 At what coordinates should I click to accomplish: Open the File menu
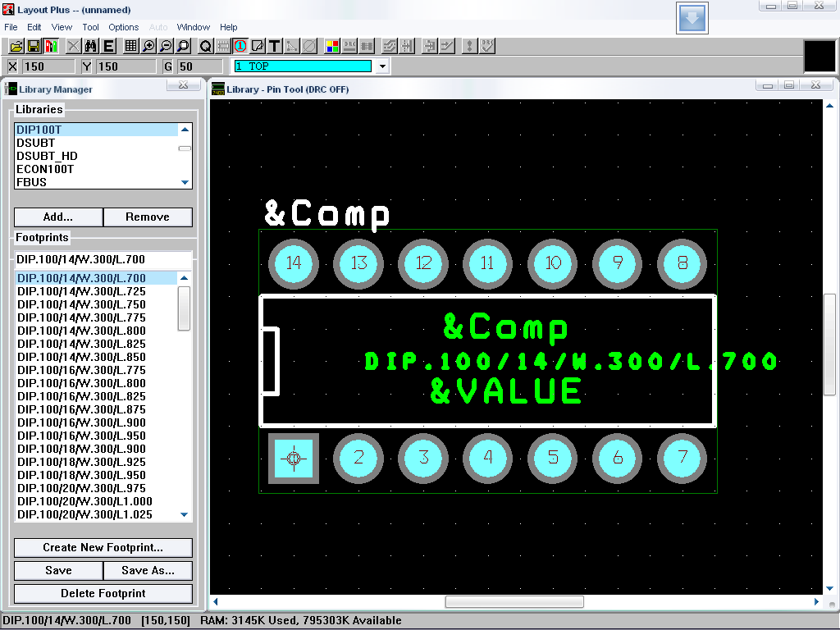(11, 27)
